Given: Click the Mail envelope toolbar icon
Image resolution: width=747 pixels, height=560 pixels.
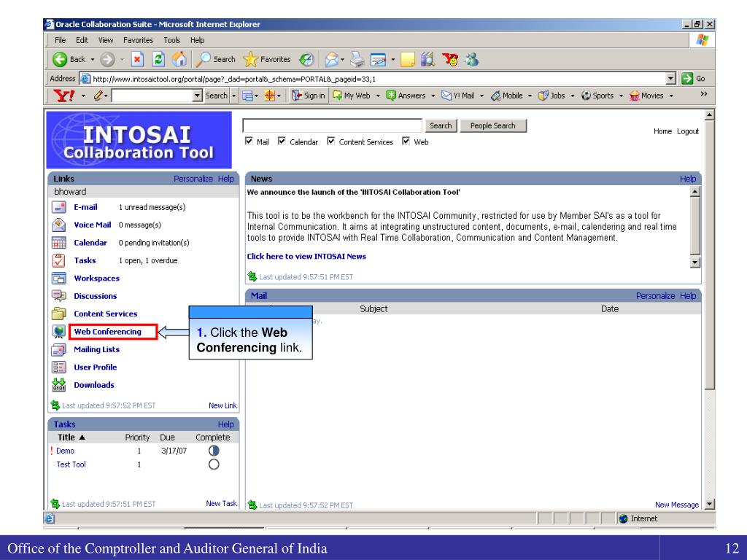Looking at the screenshot, I should [x=331, y=60].
